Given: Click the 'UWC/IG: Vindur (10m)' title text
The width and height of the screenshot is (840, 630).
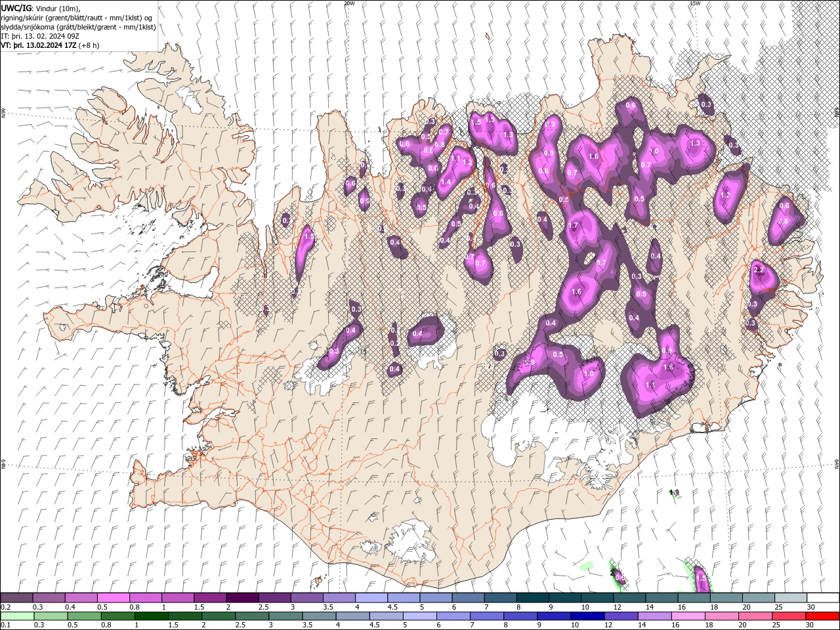Looking at the screenshot, I should coord(39,8).
